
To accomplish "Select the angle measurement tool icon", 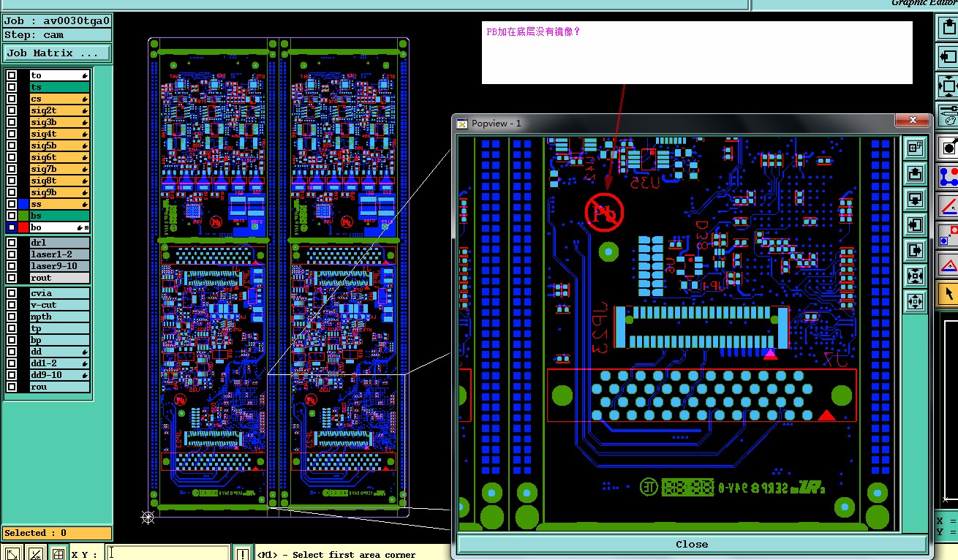I will (x=948, y=206).
